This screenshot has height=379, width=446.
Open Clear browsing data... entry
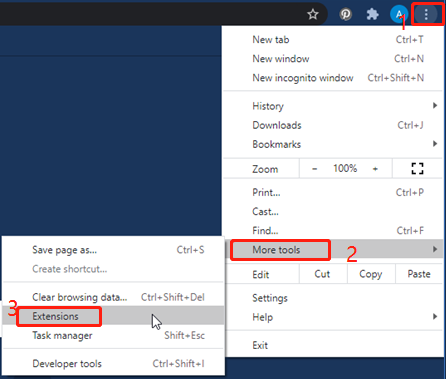(113, 297)
